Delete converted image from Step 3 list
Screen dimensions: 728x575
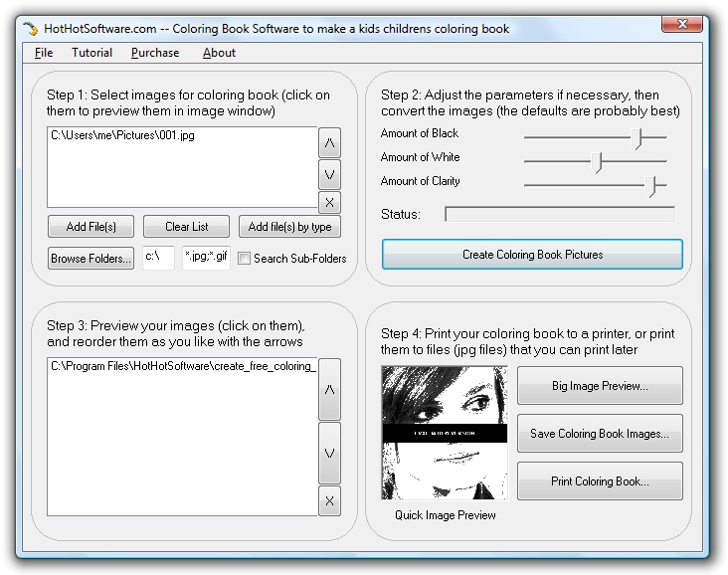pyautogui.click(x=329, y=500)
